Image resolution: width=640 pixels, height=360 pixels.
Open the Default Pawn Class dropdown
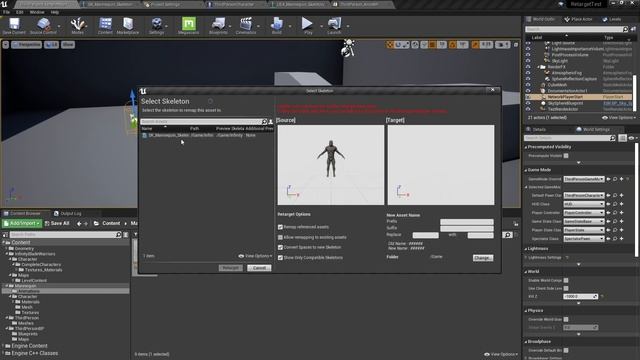(x=584, y=196)
